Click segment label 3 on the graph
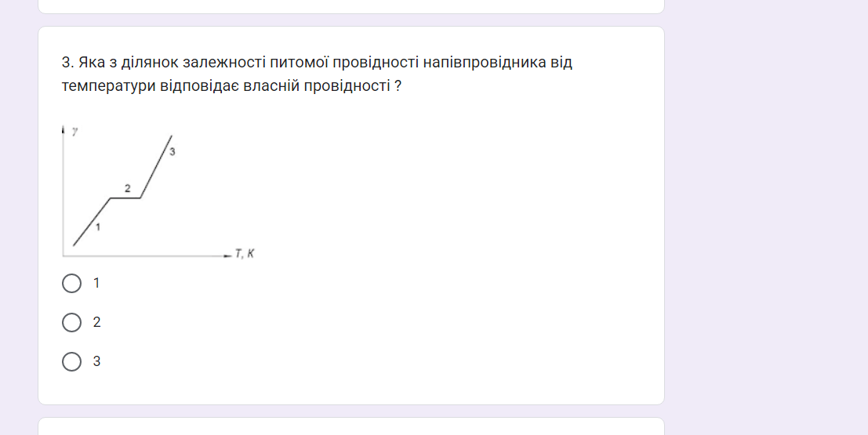 pyautogui.click(x=173, y=151)
